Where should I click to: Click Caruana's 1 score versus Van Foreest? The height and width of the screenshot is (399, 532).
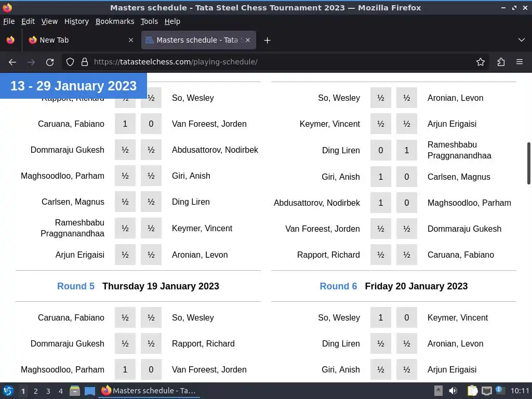(125, 124)
